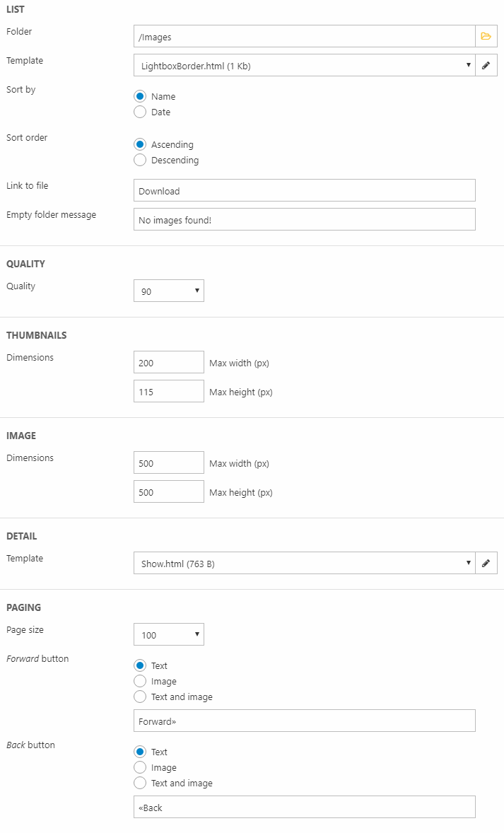
Task: Open the Detail template Show.html dropdown
Action: click(x=304, y=564)
